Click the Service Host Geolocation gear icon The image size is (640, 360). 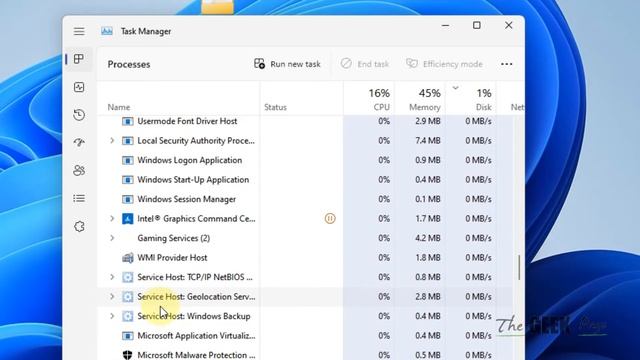pos(128,297)
